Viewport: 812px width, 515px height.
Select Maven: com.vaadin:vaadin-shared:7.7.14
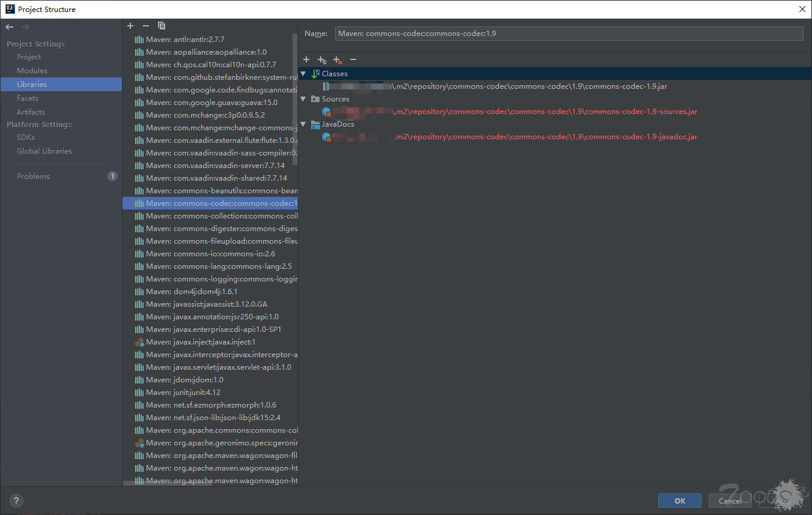(x=210, y=178)
